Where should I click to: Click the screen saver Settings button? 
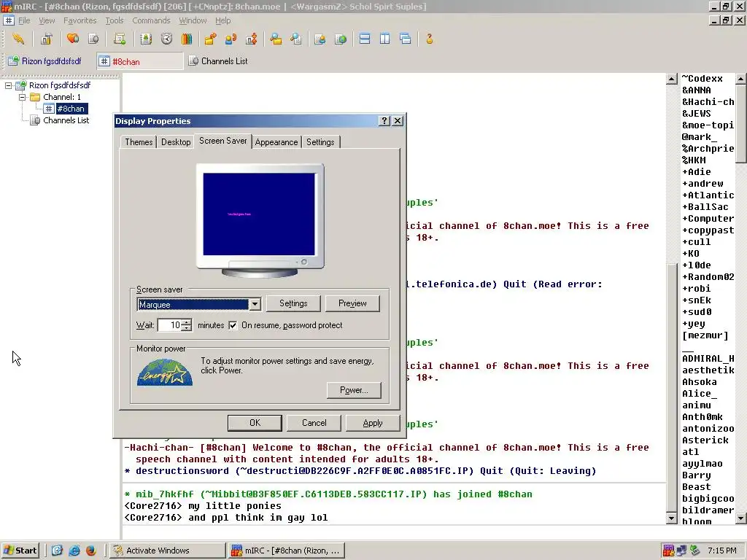click(x=293, y=303)
